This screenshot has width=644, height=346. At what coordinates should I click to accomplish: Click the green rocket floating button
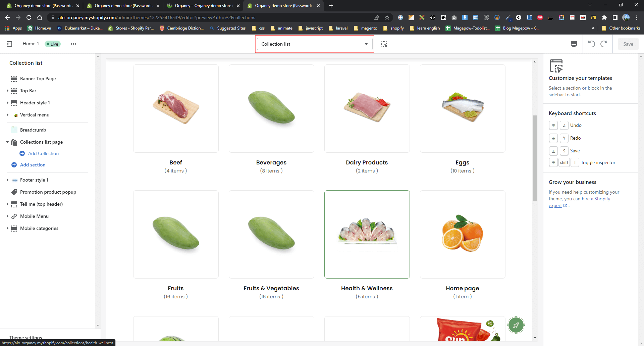point(516,325)
